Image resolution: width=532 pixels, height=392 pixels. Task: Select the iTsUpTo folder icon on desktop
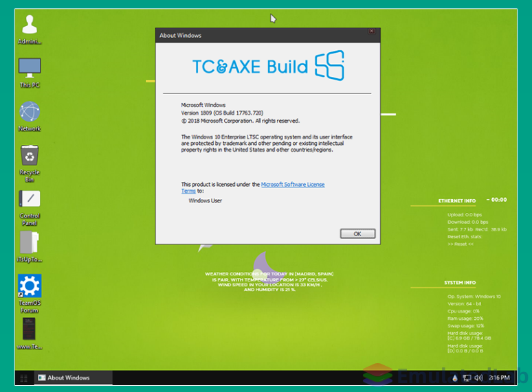click(30, 246)
